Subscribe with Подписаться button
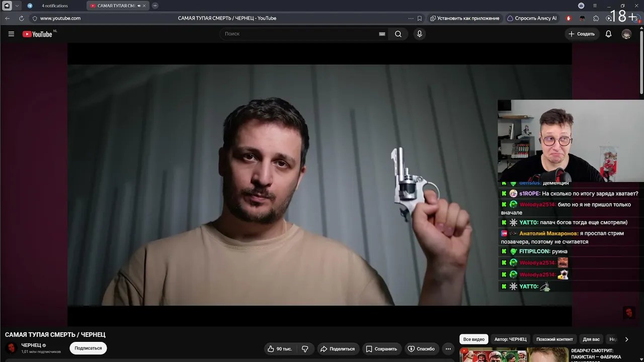This screenshot has width=644, height=362. (88, 348)
